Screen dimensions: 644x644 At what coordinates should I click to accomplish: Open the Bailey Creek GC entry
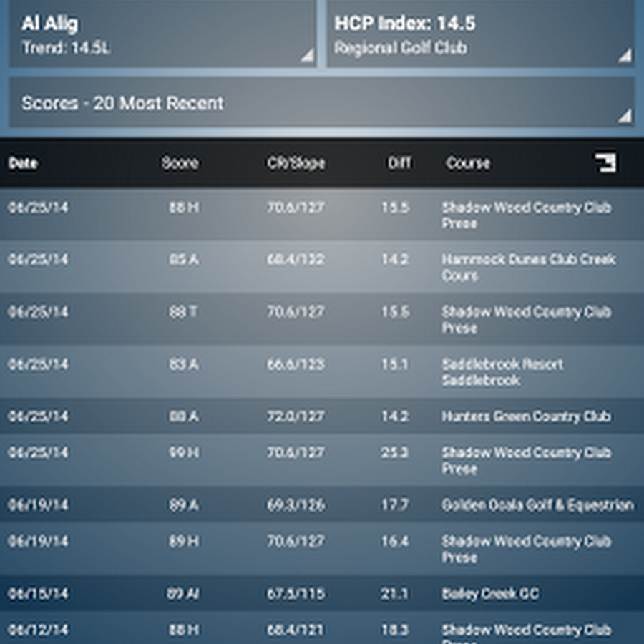click(x=490, y=593)
